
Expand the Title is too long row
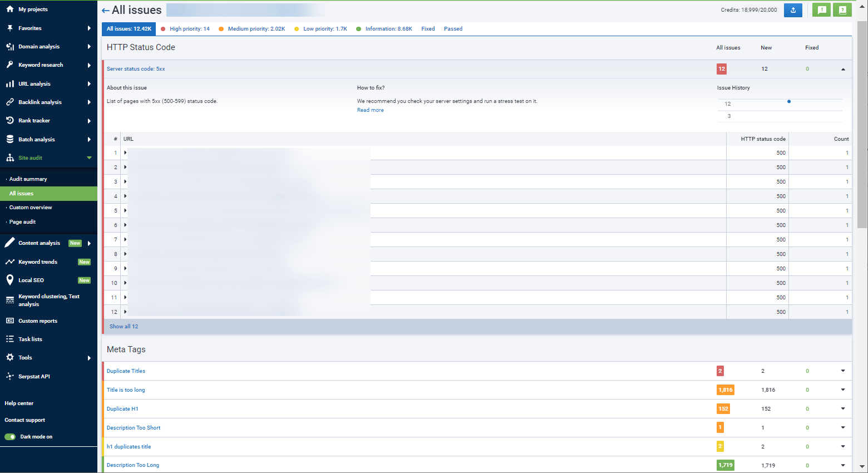[x=843, y=390]
